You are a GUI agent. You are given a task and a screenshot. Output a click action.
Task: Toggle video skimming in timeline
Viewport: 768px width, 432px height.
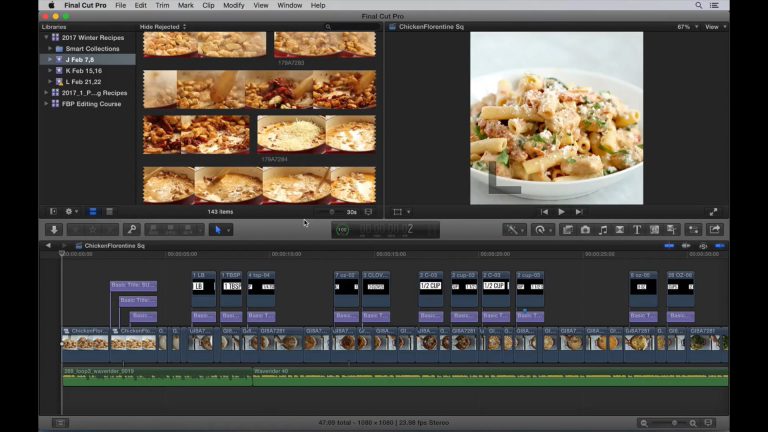669,245
